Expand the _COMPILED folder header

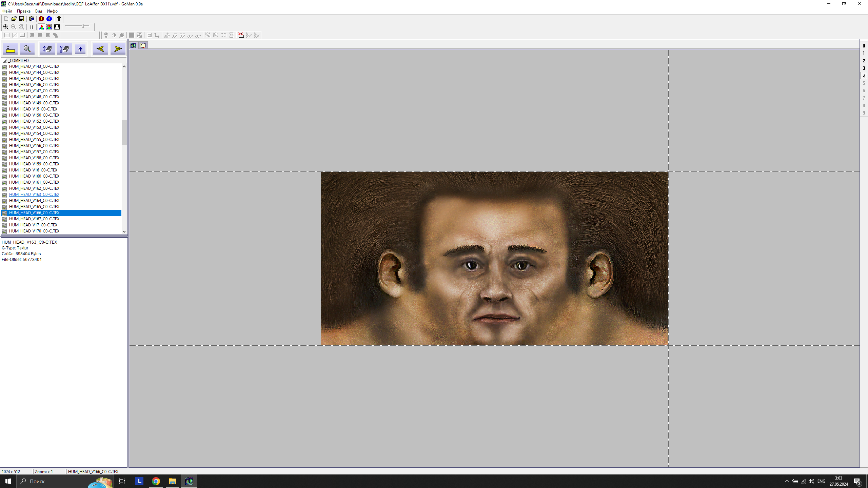18,61
